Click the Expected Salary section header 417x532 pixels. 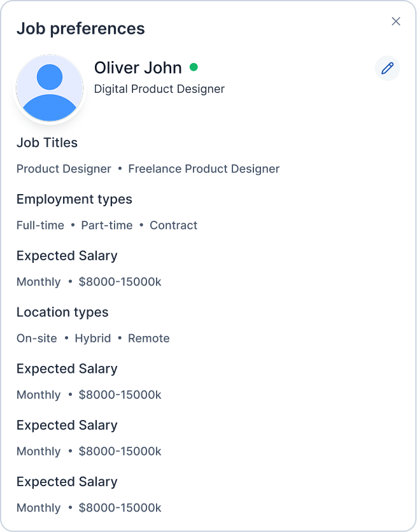67,256
